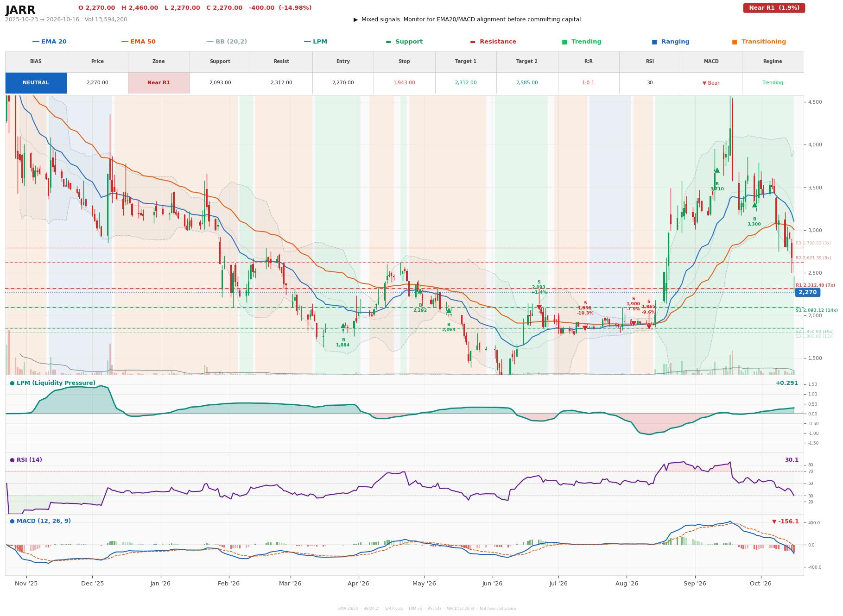Toggle the Support legend entry
The image size is (843, 616).
coord(404,42)
